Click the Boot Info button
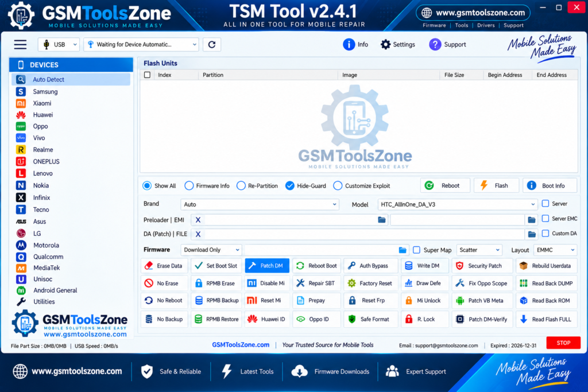The width and height of the screenshot is (588, 392). coord(550,185)
